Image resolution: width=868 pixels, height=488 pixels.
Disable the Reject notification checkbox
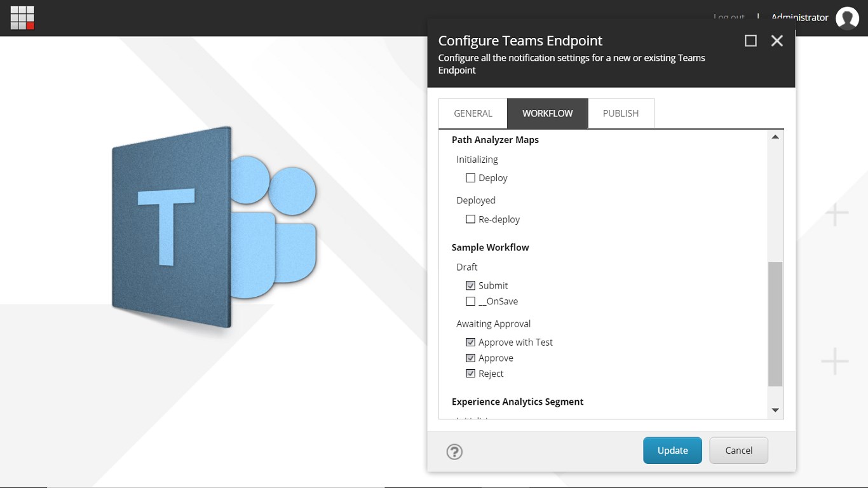tap(471, 374)
